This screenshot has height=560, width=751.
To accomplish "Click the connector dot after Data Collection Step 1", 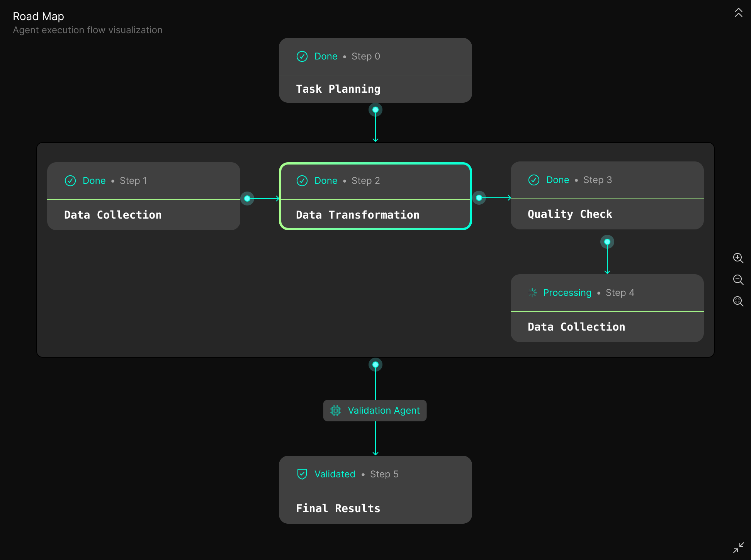I will (247, 199).
